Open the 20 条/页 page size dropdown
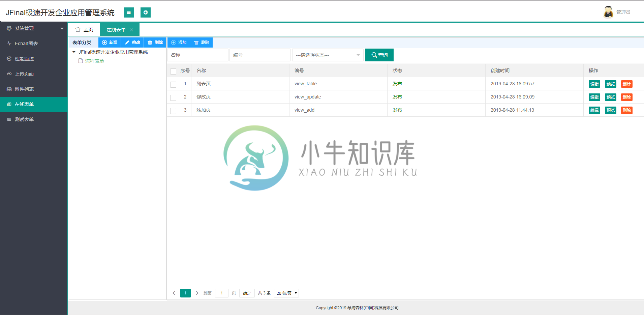The height and width of the screenshot is (315, 644). click(x=286, y=293)
